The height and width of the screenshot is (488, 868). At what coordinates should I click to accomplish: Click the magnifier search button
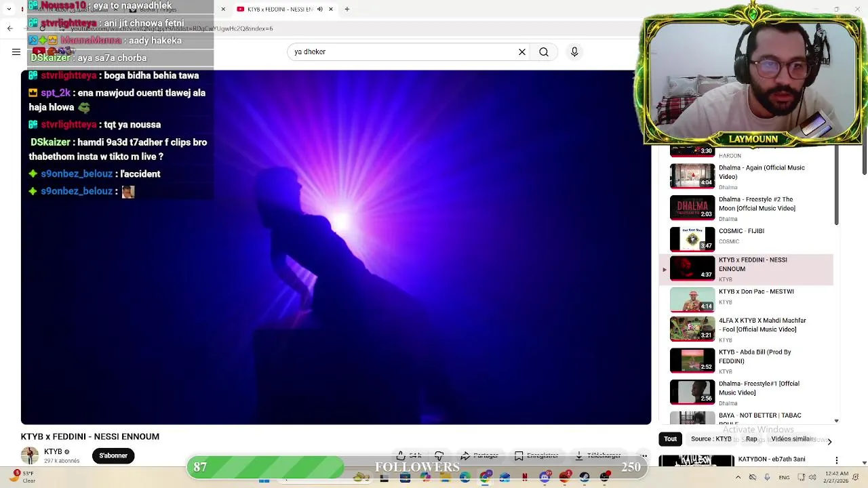pos(544,52)
